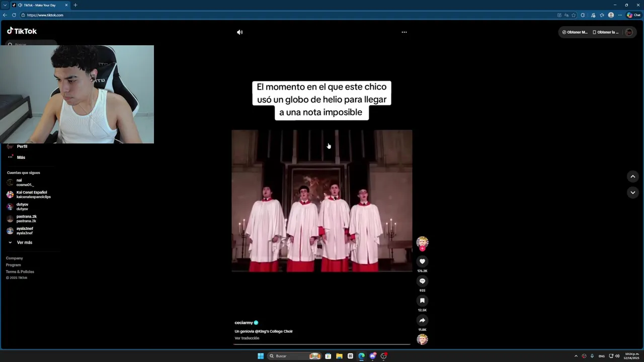Share the video with the arrow icon
The image size is (644, 362).
(x=422, y=320)
